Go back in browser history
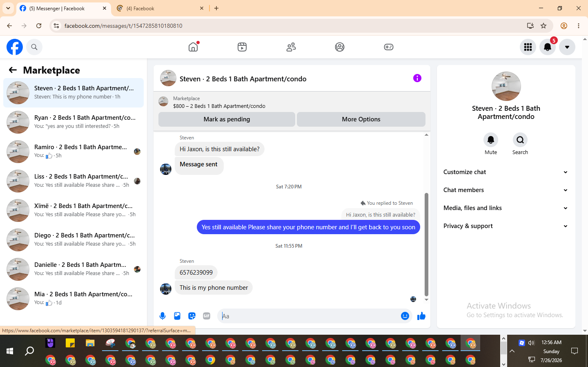The width and height of the screenshot is (588, 367). (x=9, y=26)
